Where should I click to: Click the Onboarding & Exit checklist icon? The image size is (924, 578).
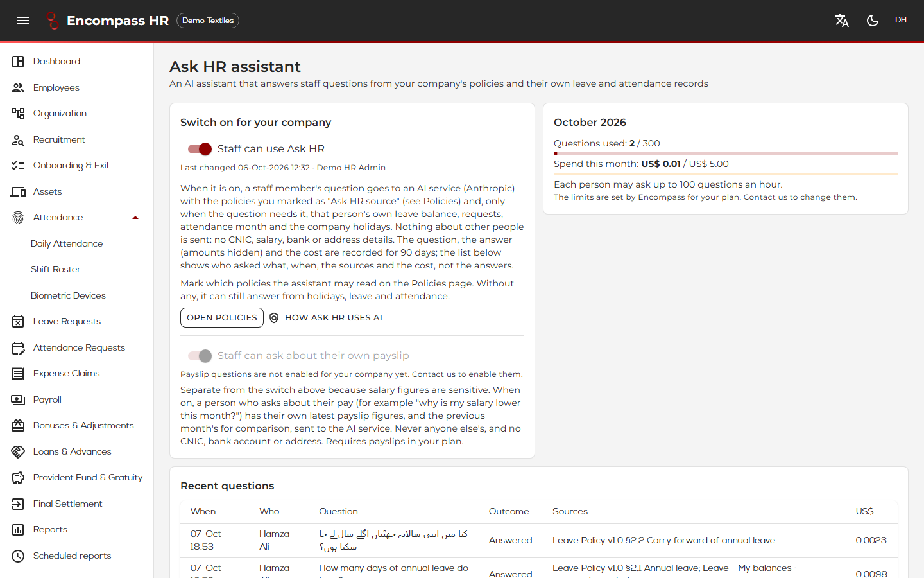18,166
